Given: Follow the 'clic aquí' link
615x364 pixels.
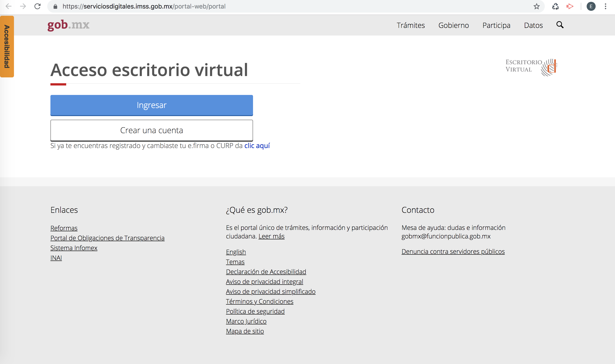Looking at the screenshot, I should pos(257,146).
